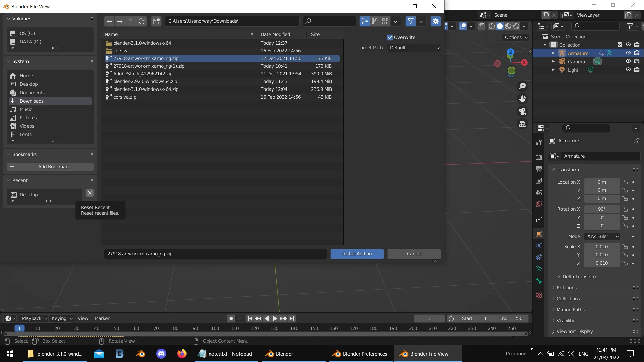Select blender-2.92.0-windows64.zip in file list
Viewport: 644px width, 362px height.
click(x=145, y=81)
